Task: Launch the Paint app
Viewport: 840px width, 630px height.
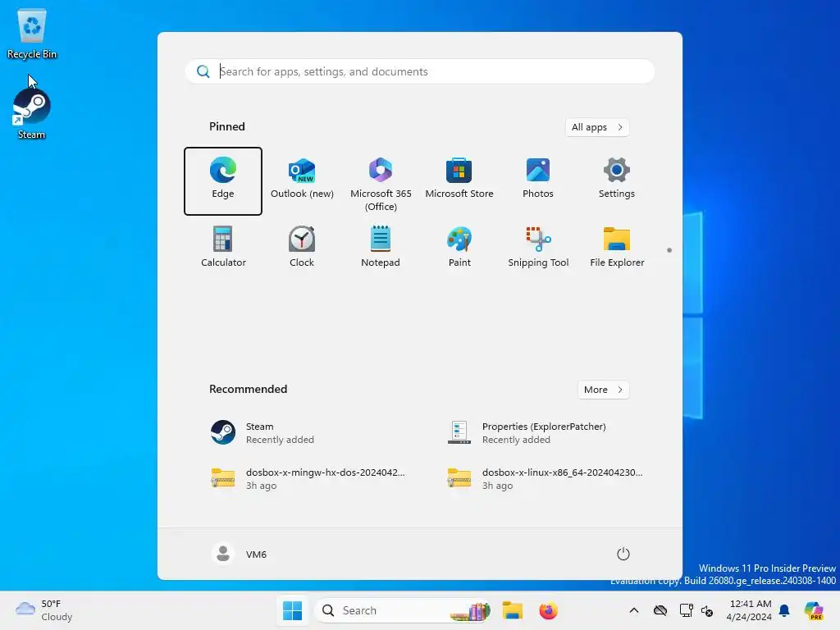Action: click(459, 247)
